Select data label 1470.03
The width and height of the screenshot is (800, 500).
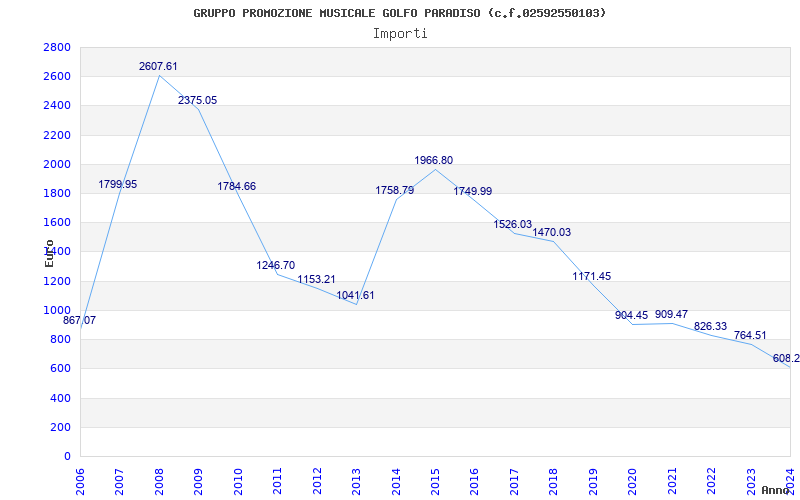click(552, 233)
